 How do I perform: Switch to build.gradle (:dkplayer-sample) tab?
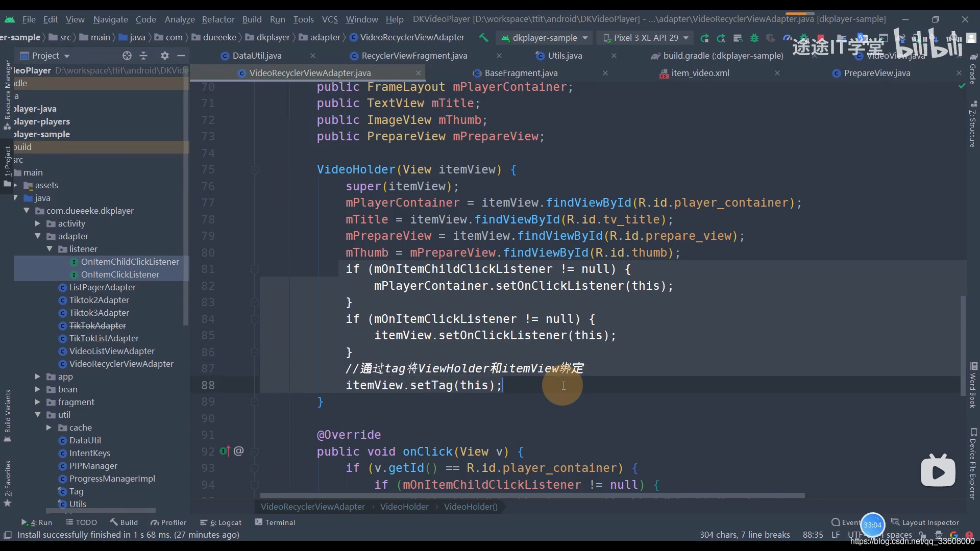(723, 56)
